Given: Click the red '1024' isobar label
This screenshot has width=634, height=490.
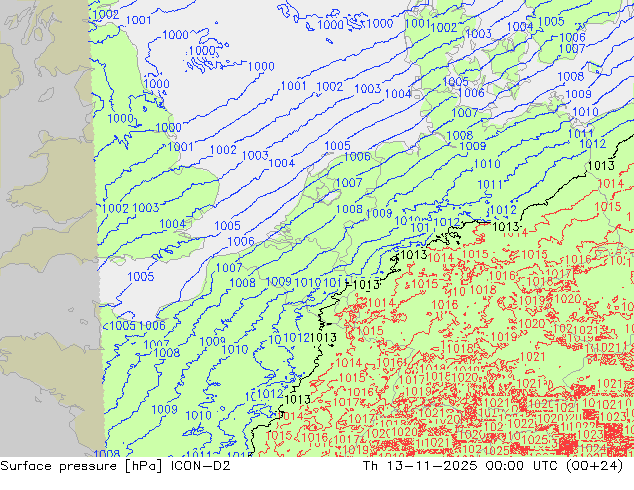Looking at the screenshot, I should [x=592, y=448].
